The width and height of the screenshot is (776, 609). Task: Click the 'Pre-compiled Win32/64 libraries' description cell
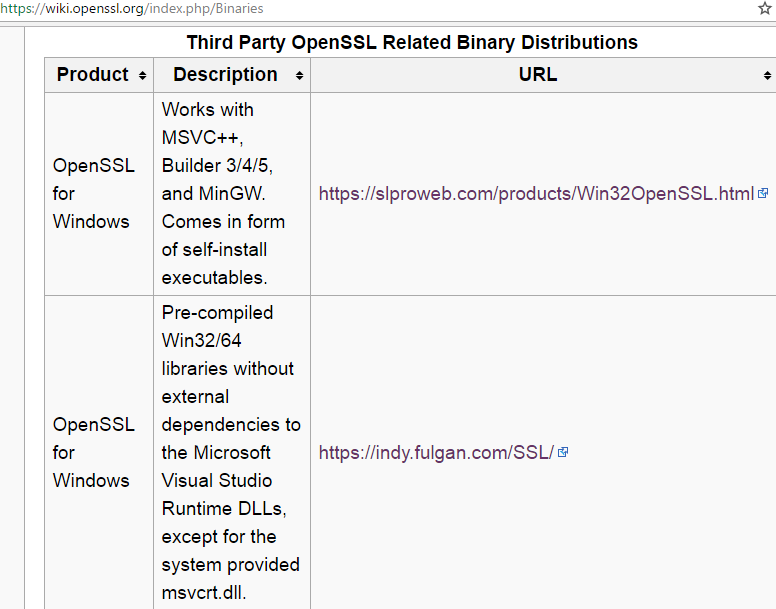[x=232, y=453]
